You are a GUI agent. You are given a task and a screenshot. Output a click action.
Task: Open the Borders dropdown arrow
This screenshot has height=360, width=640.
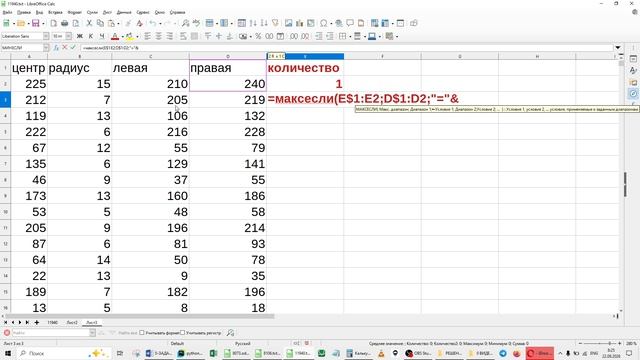(350, 36)
